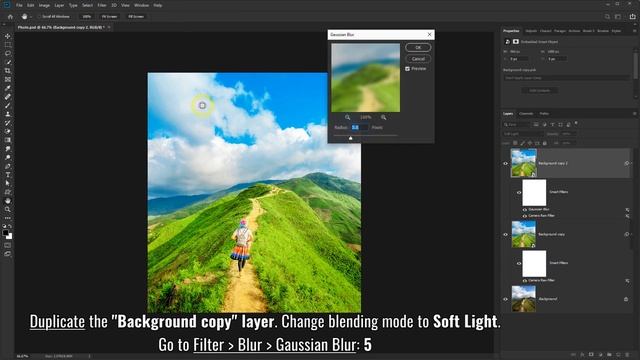Select the Crop tool

pos(8,71)
